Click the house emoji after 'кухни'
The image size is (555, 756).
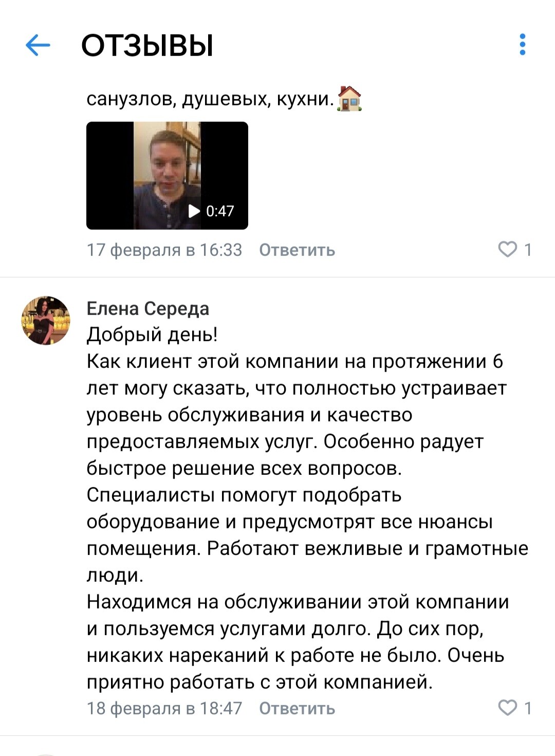(349, 98)
